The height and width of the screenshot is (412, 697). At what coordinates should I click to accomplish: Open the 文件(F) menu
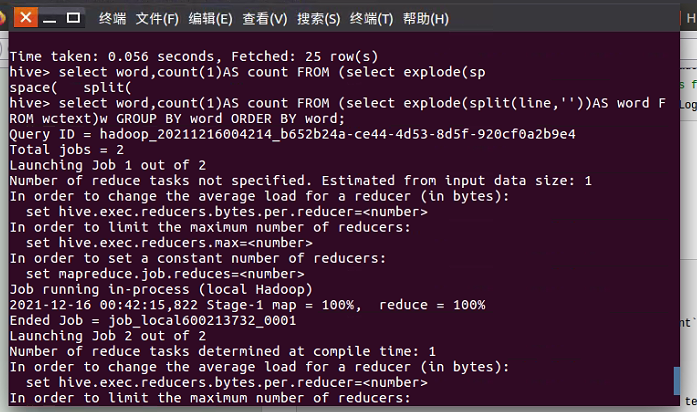[157, 19]
